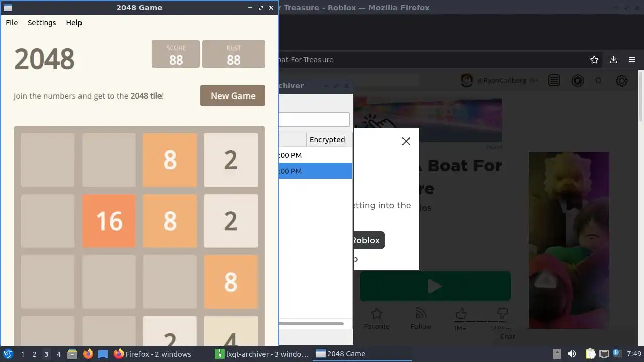Click the Firefox page vertical scrollbar

(640, 96)
